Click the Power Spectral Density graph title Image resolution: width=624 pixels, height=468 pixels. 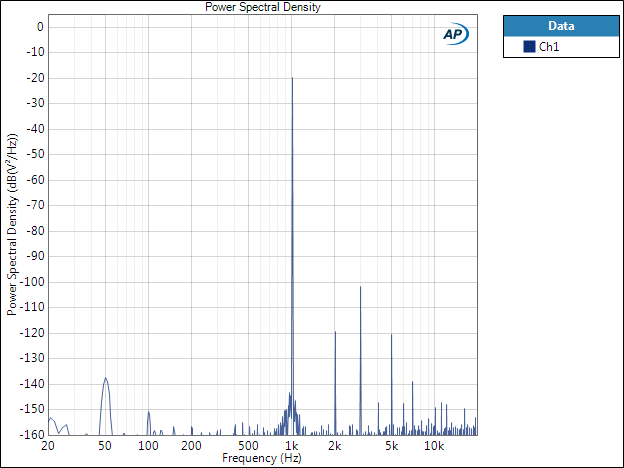point(263,7)
